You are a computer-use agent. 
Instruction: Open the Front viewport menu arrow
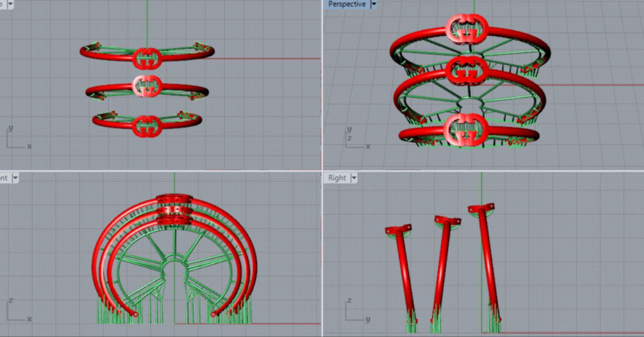(15, 178)
